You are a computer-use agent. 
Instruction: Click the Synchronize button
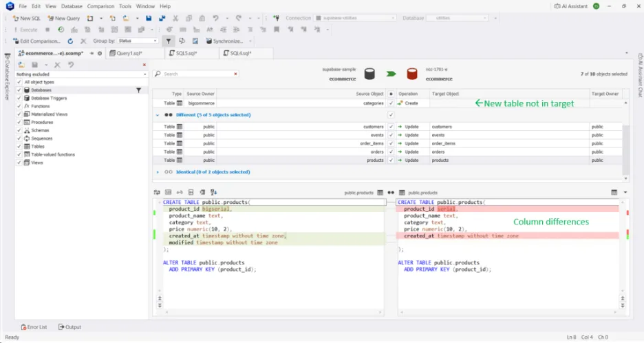(225, 41)
